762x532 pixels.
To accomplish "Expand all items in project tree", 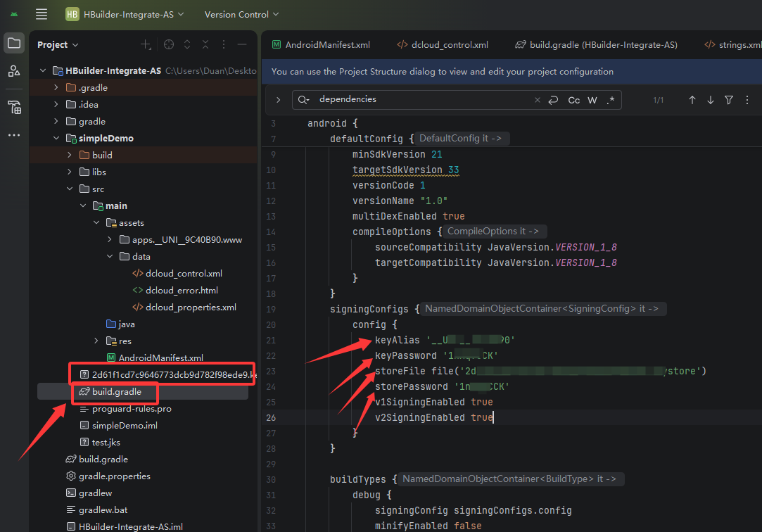I will (x=187, y=45).
